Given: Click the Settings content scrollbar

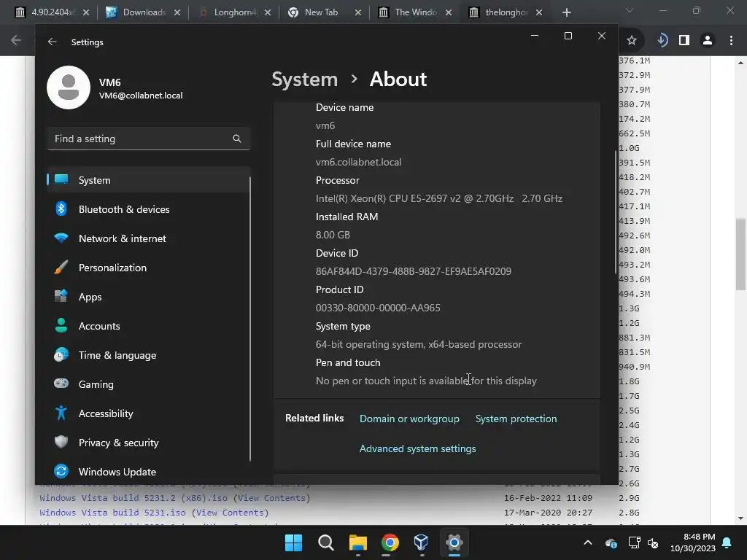Looking at the screenshot, I should point(616,212).
